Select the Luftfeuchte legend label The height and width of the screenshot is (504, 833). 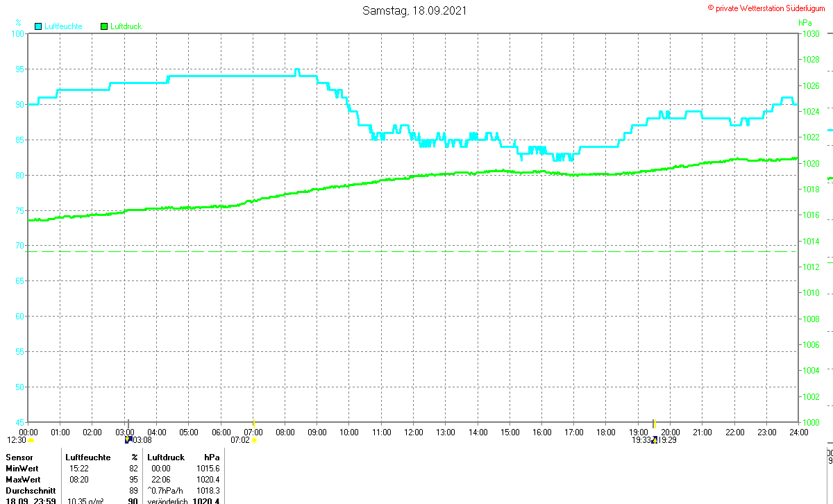coord(63,26)
